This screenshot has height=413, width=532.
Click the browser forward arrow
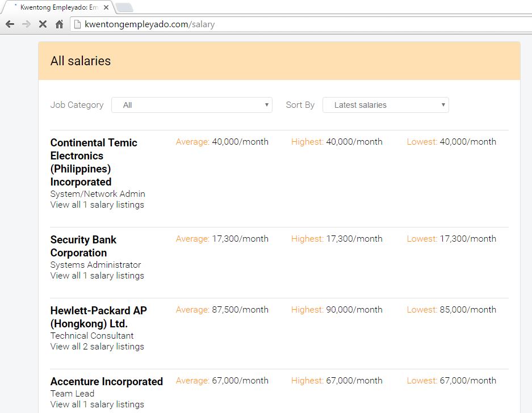(x=26, y=24)
